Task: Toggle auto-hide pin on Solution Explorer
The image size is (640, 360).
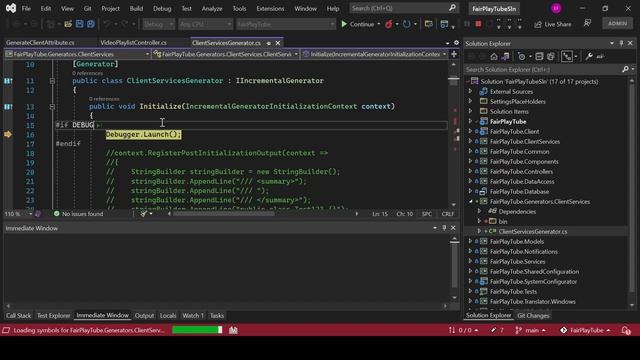Action: pos(621,43)
